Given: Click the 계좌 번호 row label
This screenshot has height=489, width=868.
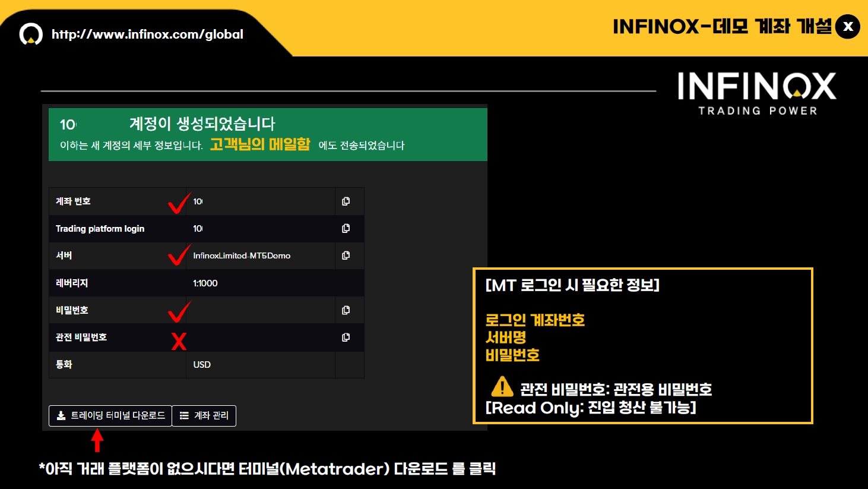Looking at the screenshot, I should pos(73,201).
